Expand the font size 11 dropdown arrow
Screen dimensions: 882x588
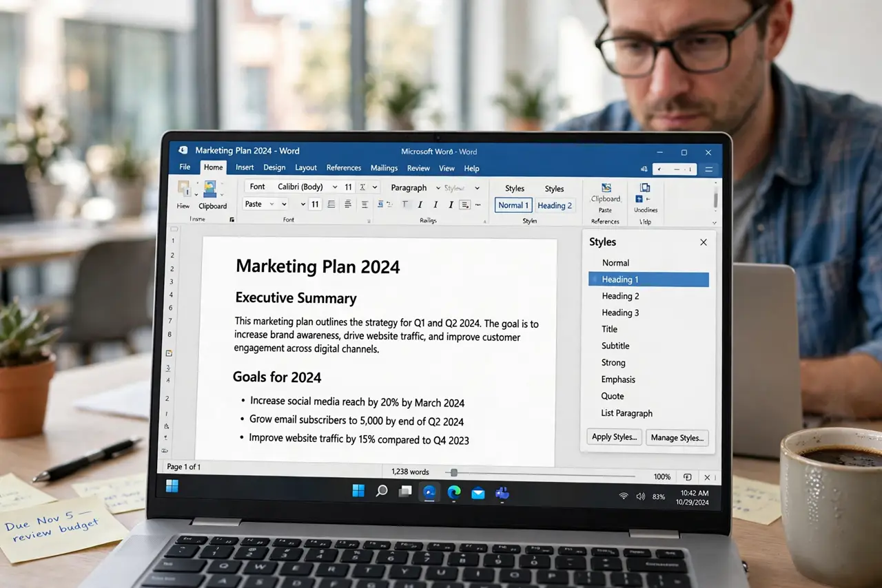(375, 187)
